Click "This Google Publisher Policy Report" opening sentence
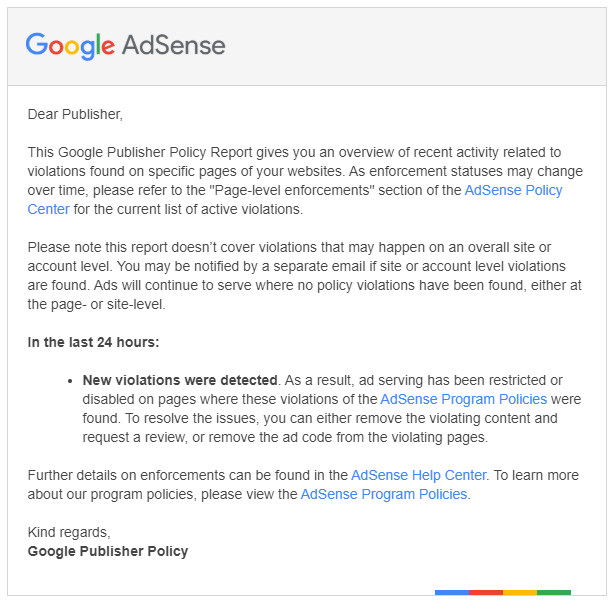The image size is (614, 602). pos(140,152)
